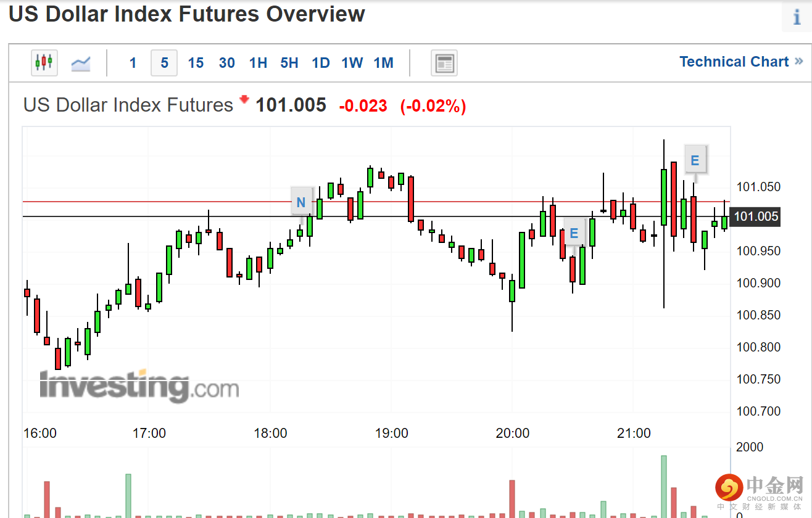812x518 pixels.
Task: Click the info icon top right
Action: pyautogui.click(x=797, y=17)
